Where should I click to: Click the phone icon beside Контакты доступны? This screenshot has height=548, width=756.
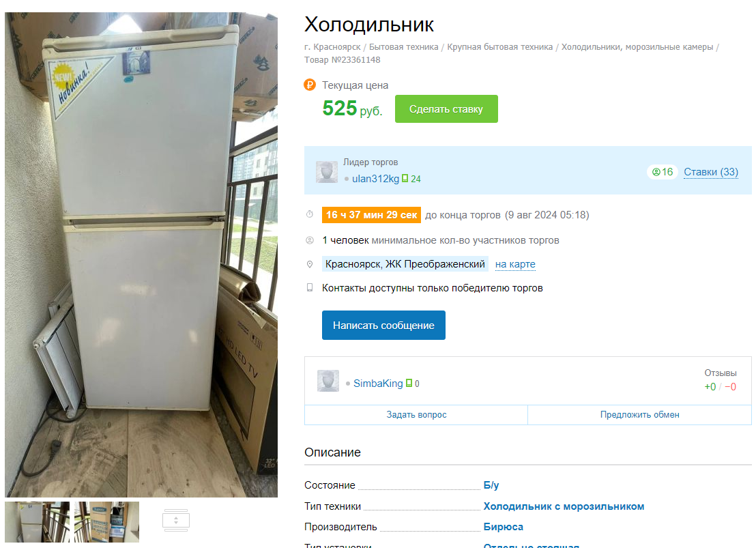(x=310, y=287)
